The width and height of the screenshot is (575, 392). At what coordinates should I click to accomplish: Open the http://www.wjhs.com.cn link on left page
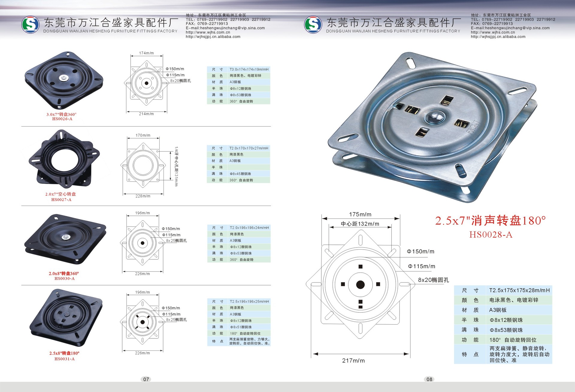(208, 32)
